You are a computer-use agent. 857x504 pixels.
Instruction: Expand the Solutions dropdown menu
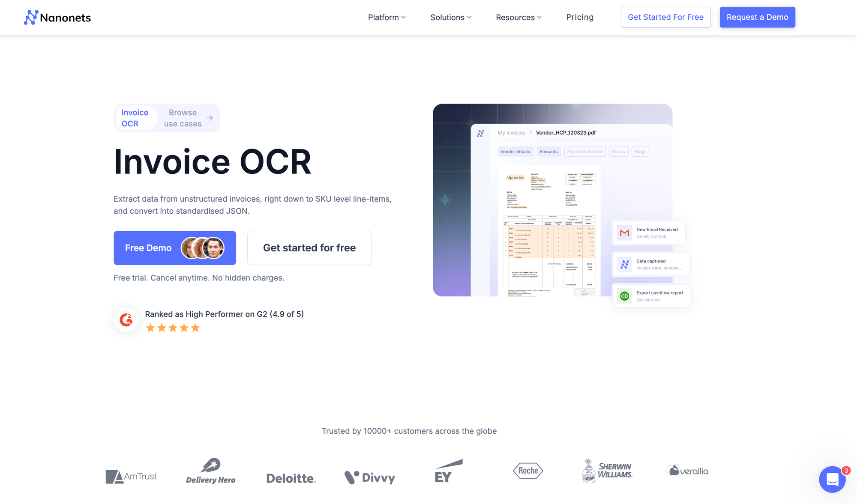click(x=450, y=17)
